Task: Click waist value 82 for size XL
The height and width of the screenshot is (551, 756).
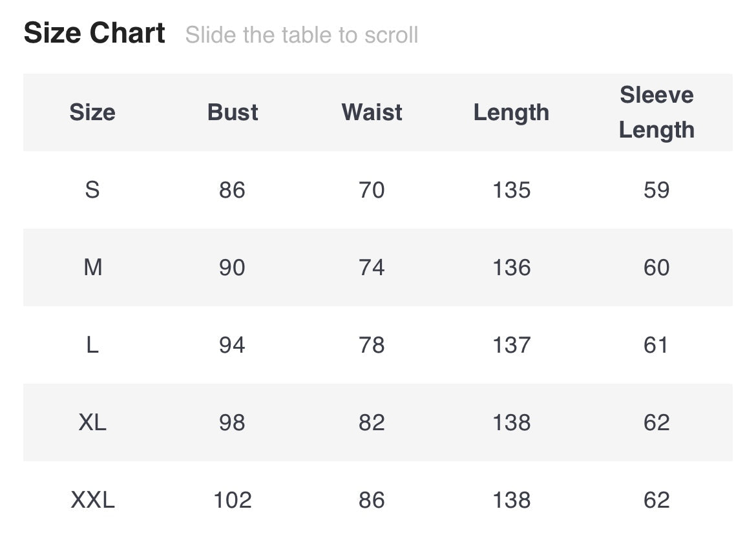Action: click(372, 422)
